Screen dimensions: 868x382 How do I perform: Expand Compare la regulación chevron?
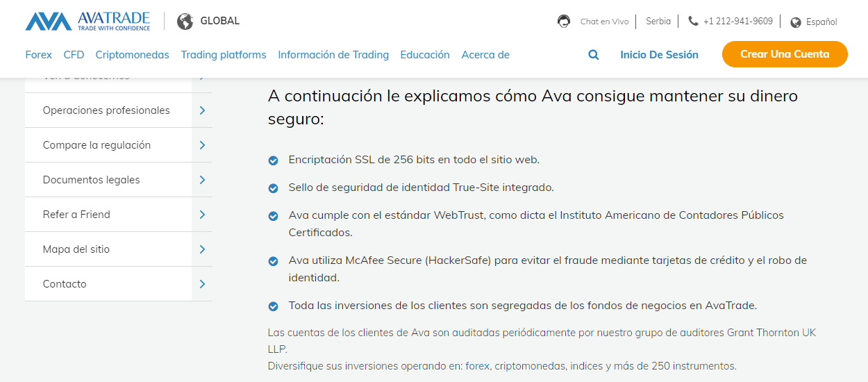pos(202,145)
